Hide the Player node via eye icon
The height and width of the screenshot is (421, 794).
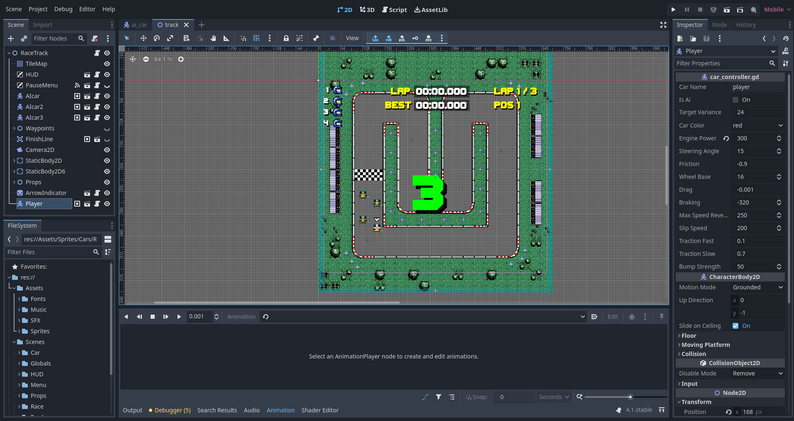click(x=107, y=204)
